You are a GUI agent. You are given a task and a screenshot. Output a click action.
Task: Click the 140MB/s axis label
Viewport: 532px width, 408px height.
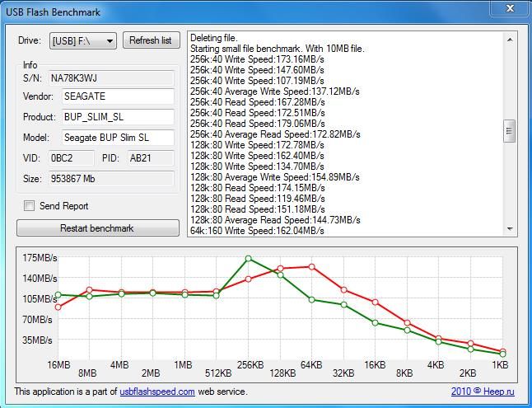tap(40, 279)
